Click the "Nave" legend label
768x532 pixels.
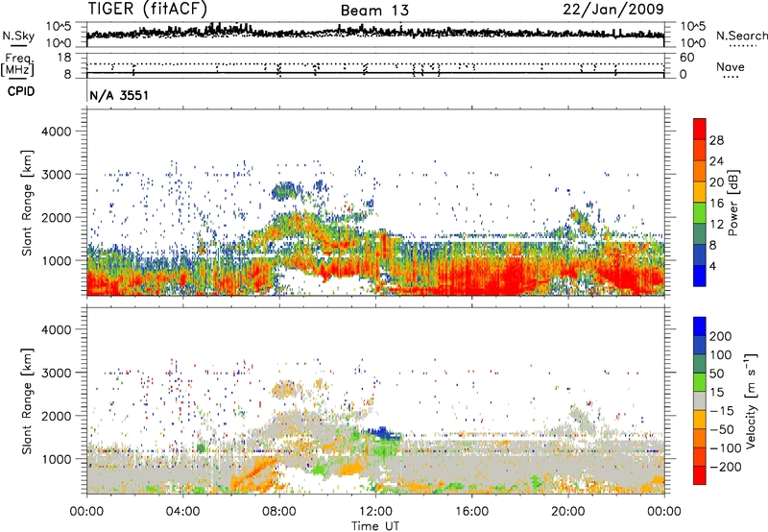730,67
